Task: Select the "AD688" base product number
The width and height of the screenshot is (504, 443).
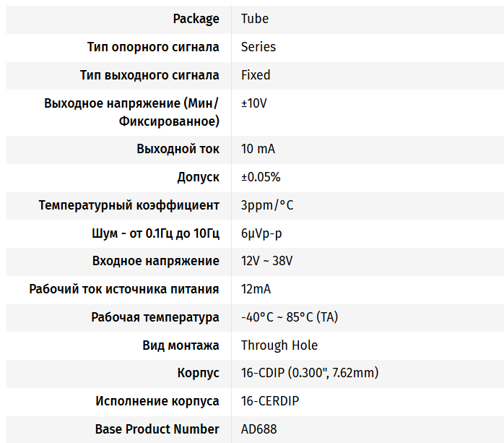Action: click(258, 429)
